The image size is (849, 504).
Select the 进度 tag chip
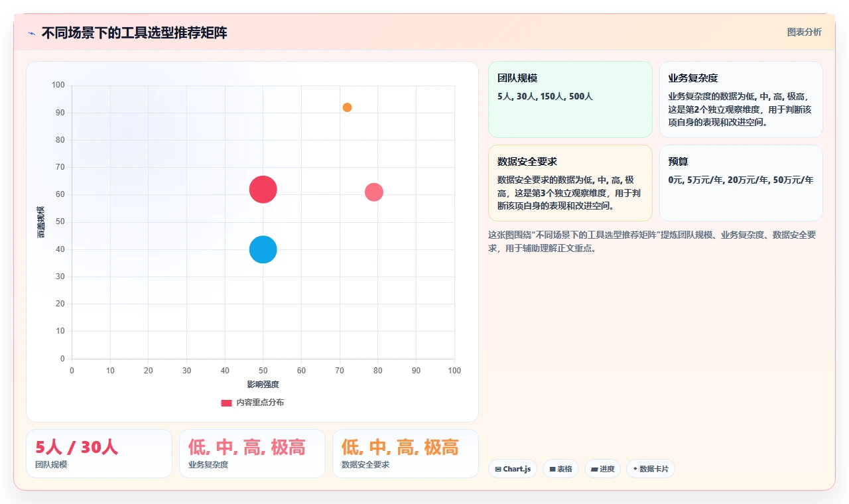[x=602, y=469]
